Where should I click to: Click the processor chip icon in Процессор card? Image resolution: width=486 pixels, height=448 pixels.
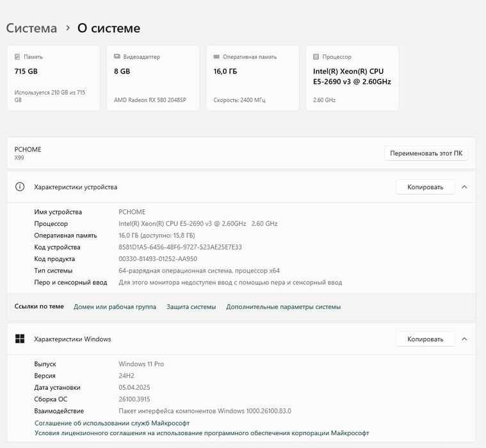tap(316, 57)
